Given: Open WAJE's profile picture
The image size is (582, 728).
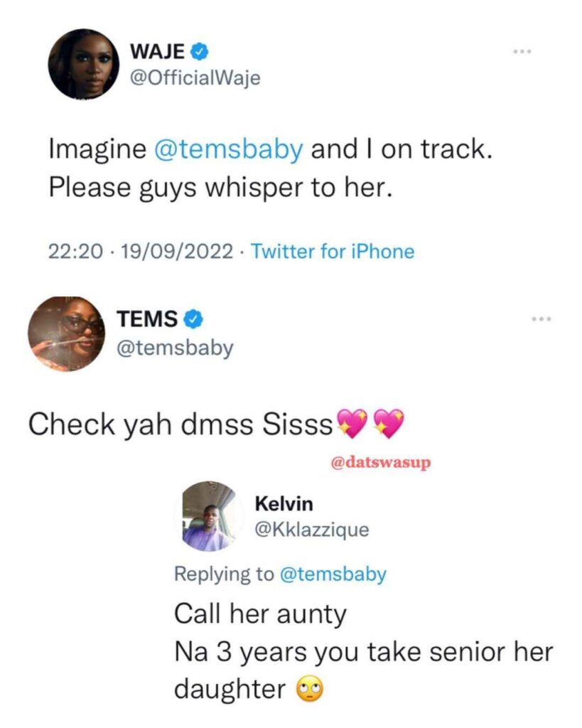Looking at the screenshot, I should (x=82, y=64).
